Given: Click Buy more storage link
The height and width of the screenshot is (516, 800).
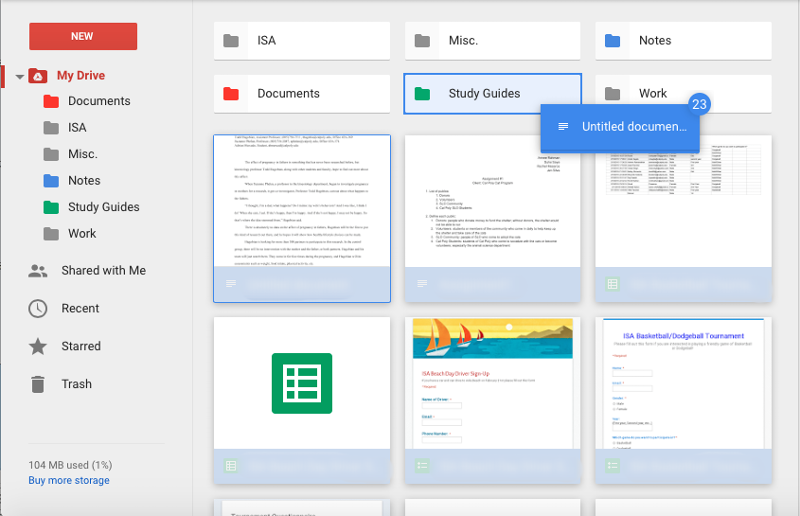Looking at the screenshot, I should click(x=69, y=480).
